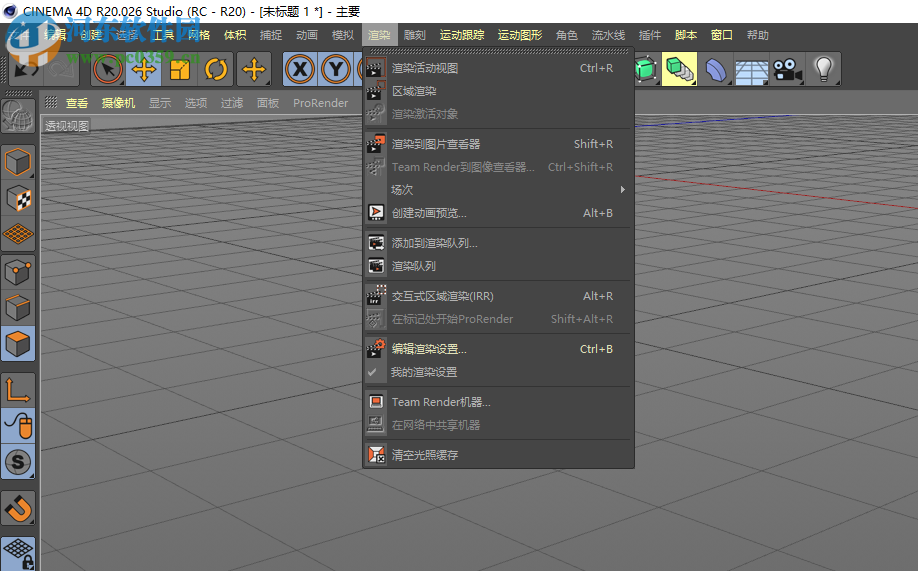Open the 雕刻 menu
This screenshot has height=571, width=918.
[x=415, y=35]
